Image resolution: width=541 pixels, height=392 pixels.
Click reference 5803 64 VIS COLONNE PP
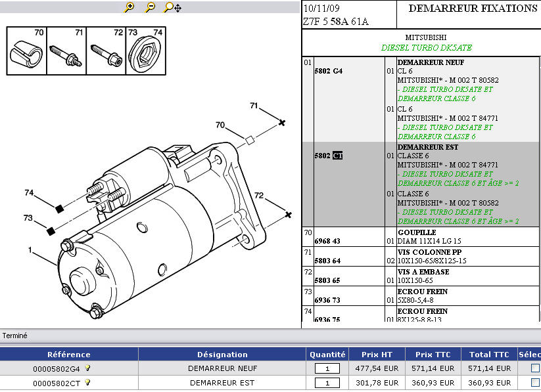(x=327, y=261)
